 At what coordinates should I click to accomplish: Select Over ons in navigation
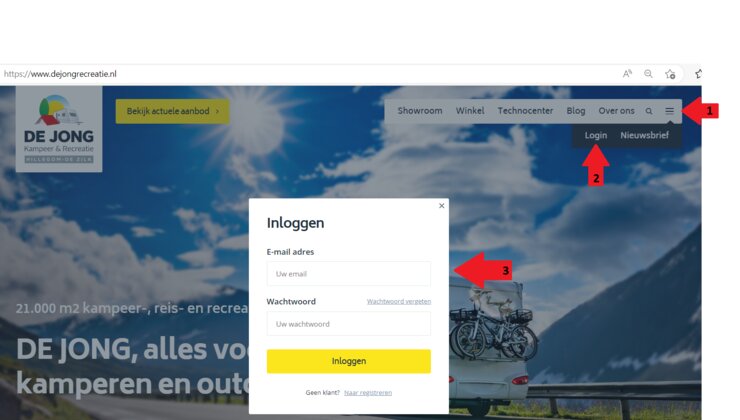pyautogui.click(x=616, y=111)
